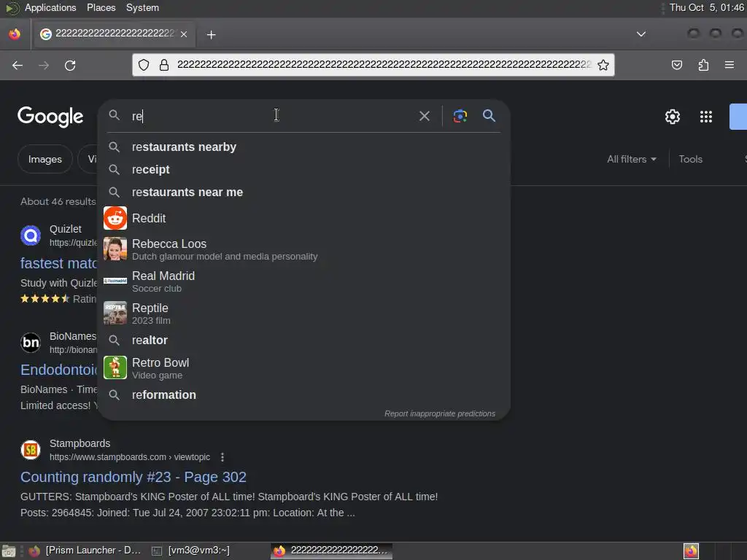Click the Reddit suggestion icon
This screenshot has height=560, width=747.
[x=115, y=218]
